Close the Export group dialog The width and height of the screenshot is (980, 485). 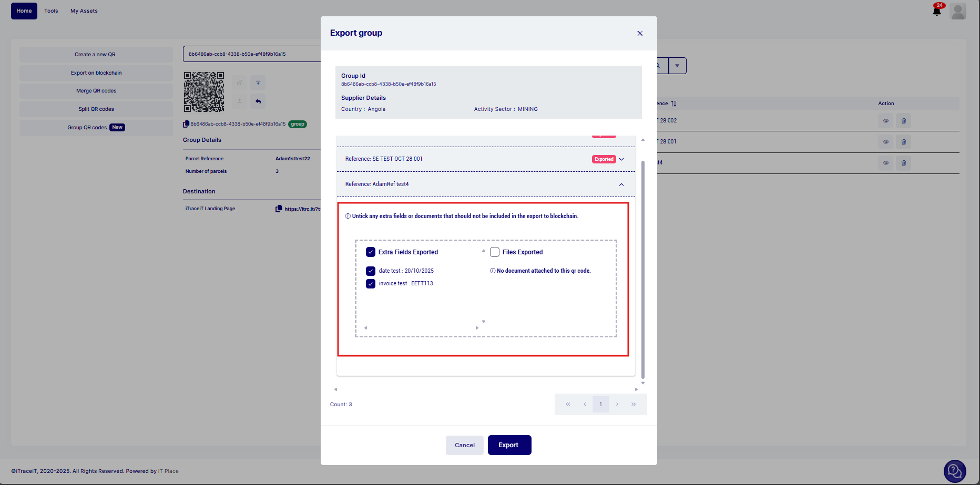(640, 33)
